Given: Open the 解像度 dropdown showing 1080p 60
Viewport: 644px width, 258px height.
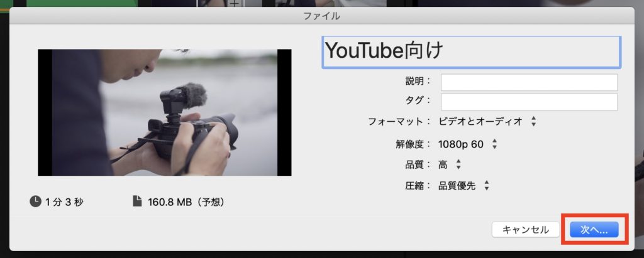Looking at the screenshot, I should [468, 144].
